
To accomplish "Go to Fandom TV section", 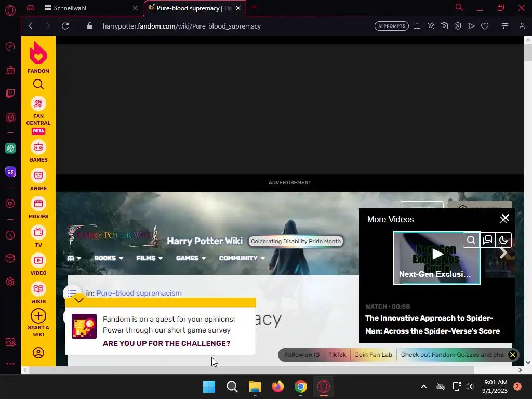I will (38, 236).
